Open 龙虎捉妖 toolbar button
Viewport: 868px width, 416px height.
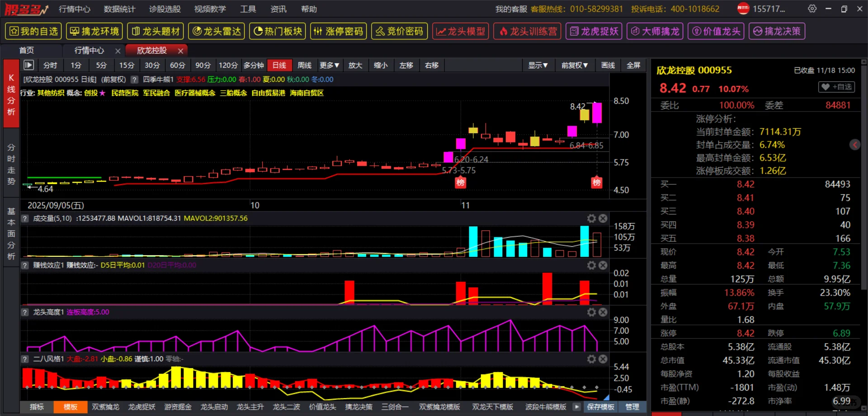tap(594, 31)
